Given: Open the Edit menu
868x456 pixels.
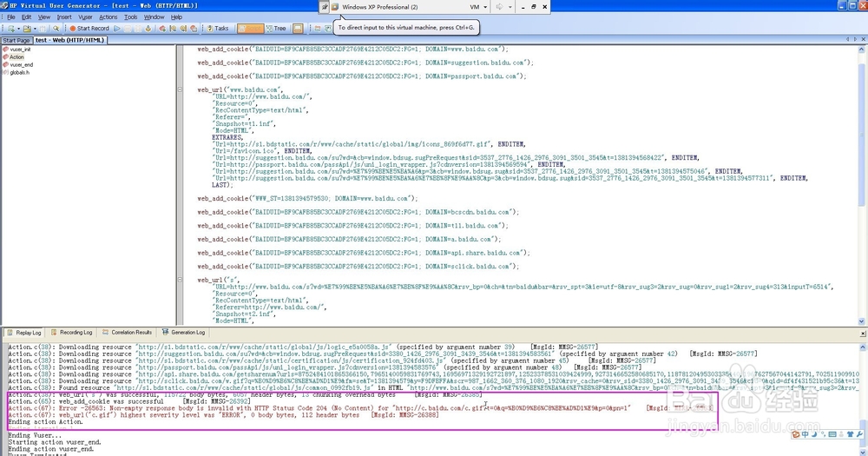Looking at the screenshot, I should 27,17.
